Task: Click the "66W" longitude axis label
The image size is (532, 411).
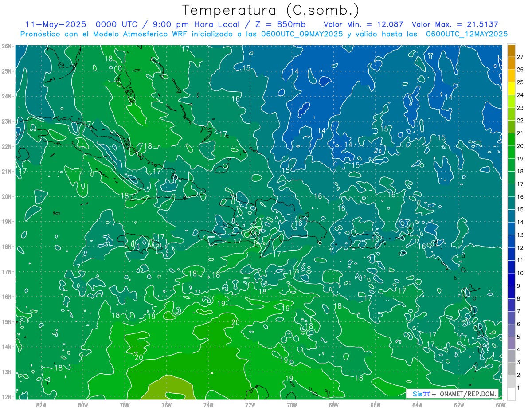Action: [376, 405]
